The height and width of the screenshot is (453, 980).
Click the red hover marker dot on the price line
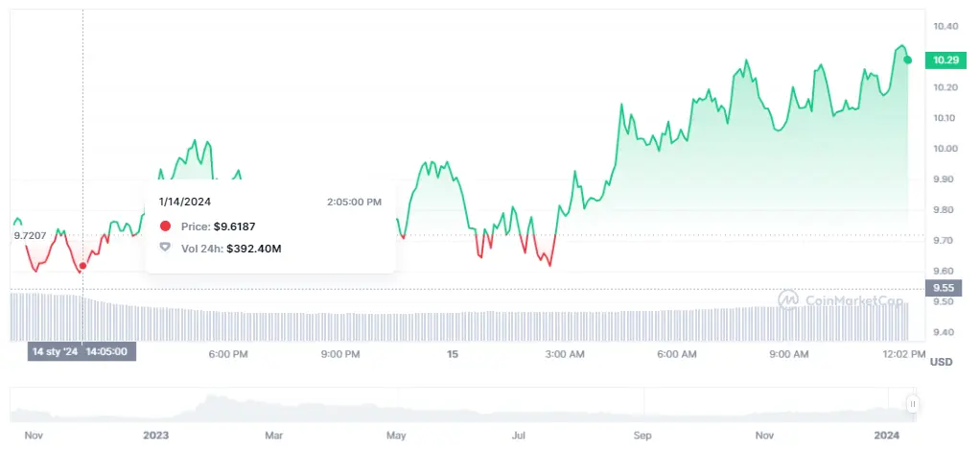tap(82, 266)
